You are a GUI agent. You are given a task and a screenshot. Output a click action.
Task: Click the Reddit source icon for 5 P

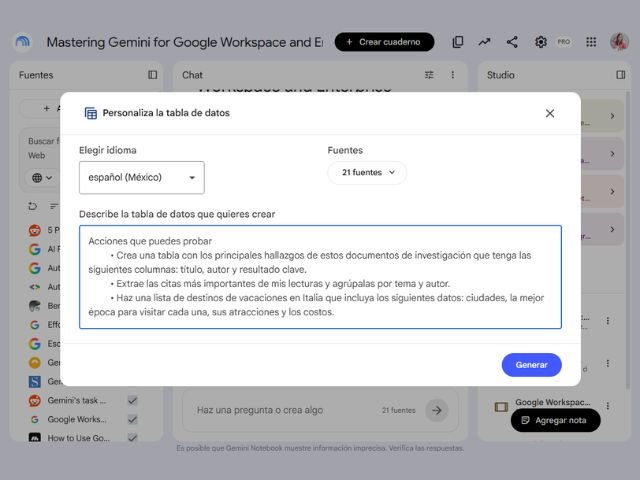pos(35,230)
